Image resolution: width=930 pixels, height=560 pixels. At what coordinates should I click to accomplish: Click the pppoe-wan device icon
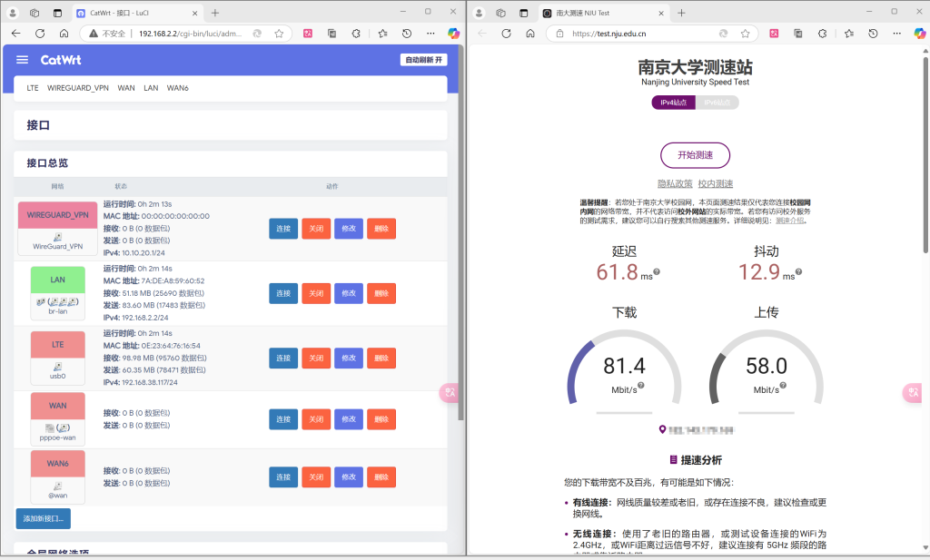click(x=57, y=427)
